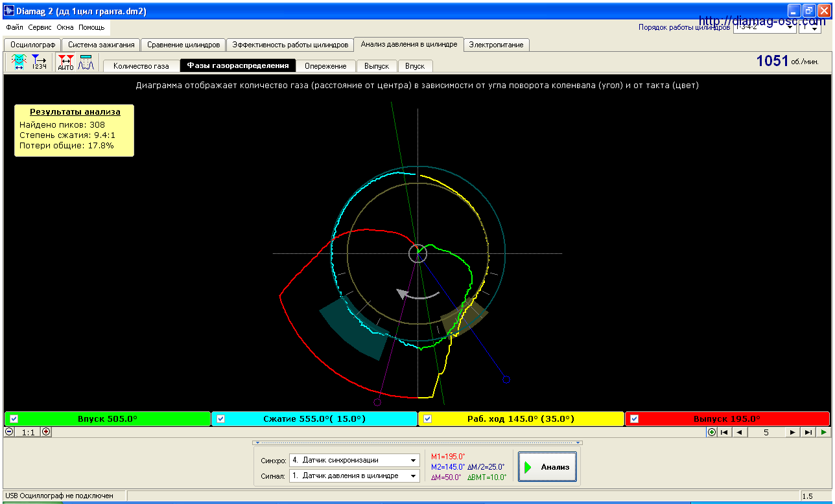Screen dimensions: 835x504
Task: Click the red Выпуск 195.0° color bar
Action: point(727,419)
